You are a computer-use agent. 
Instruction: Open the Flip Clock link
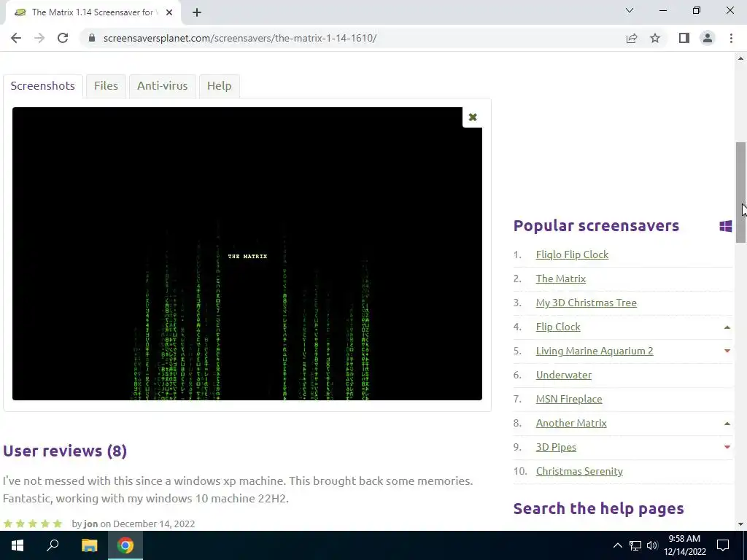pyautogui.click(x=558, y=327)
